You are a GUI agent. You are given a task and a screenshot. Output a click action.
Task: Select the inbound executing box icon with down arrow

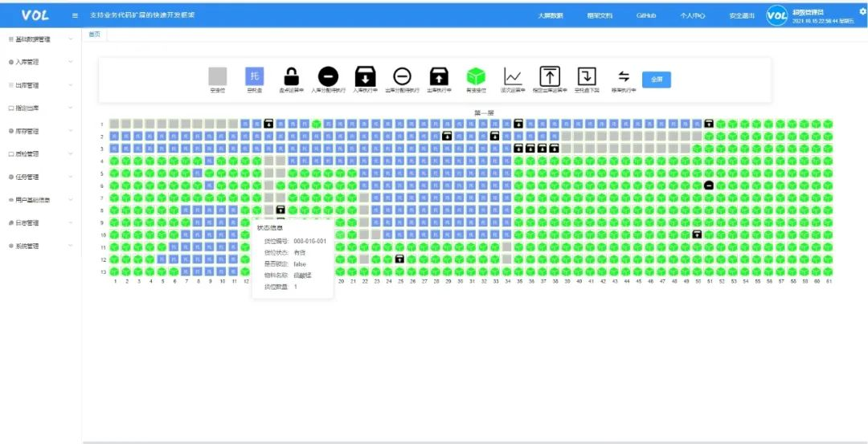click(x=366, y=76)
